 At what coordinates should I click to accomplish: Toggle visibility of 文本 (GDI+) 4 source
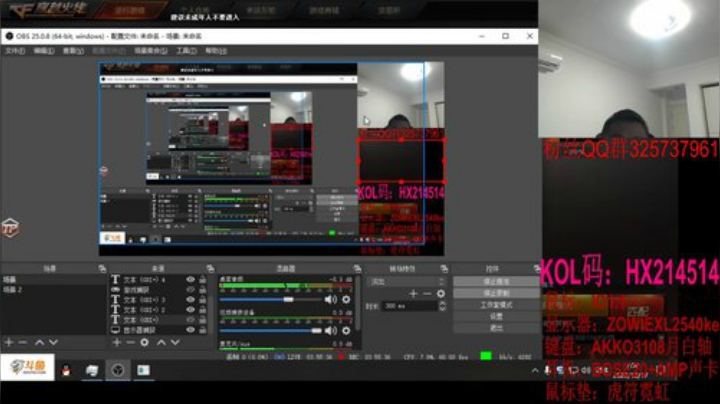coord(191,279)
